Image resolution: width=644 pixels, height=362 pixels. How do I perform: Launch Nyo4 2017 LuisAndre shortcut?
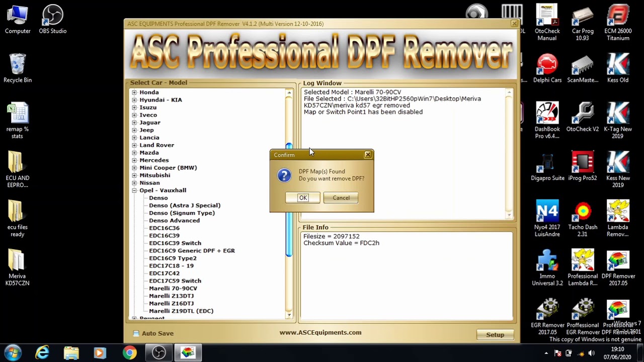coord(547,219)
